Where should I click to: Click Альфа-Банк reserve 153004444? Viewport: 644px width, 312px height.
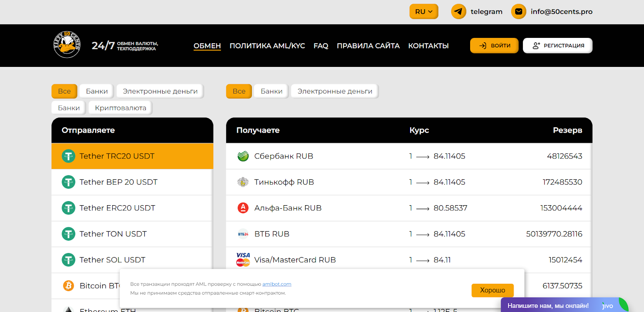pos(561,208)
